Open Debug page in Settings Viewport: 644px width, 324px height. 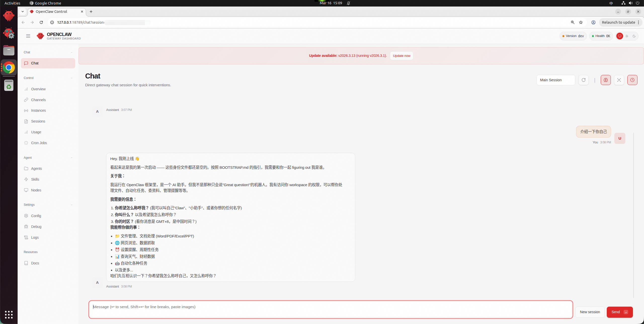[x=36, y=227]
